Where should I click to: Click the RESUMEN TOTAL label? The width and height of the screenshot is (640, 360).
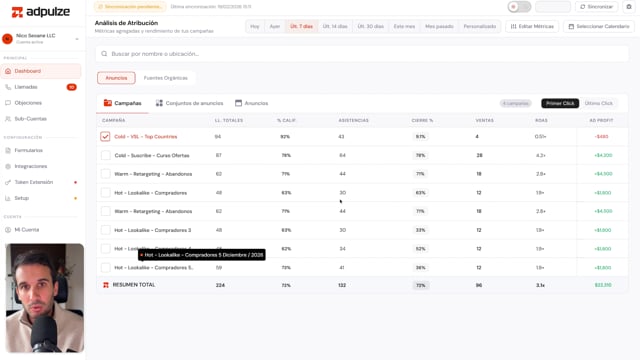pyautogui.click(x=134, y=285)
